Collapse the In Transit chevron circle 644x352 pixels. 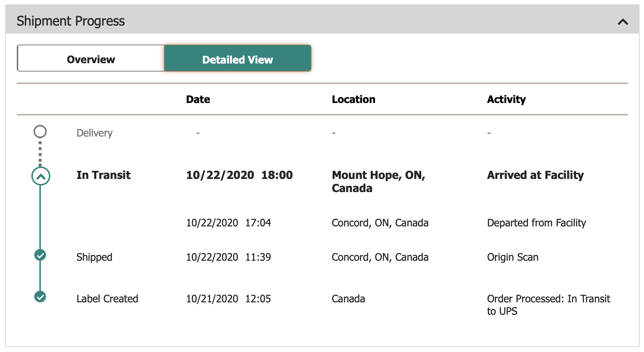click(41, 176)
